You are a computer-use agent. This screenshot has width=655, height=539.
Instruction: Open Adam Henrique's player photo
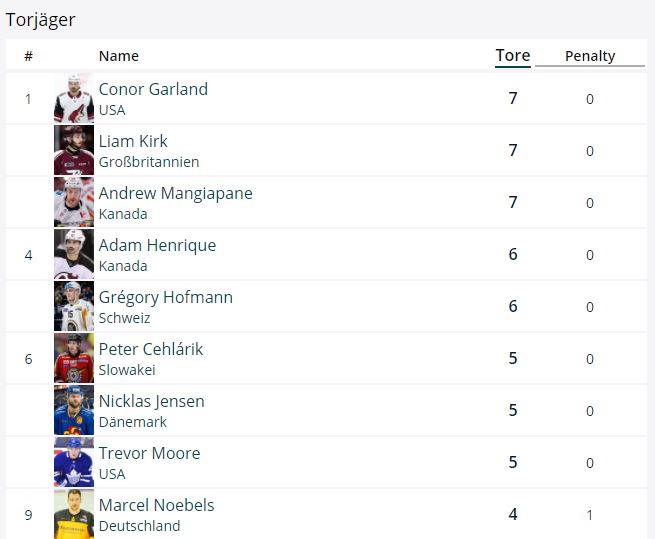coord(74,254)
